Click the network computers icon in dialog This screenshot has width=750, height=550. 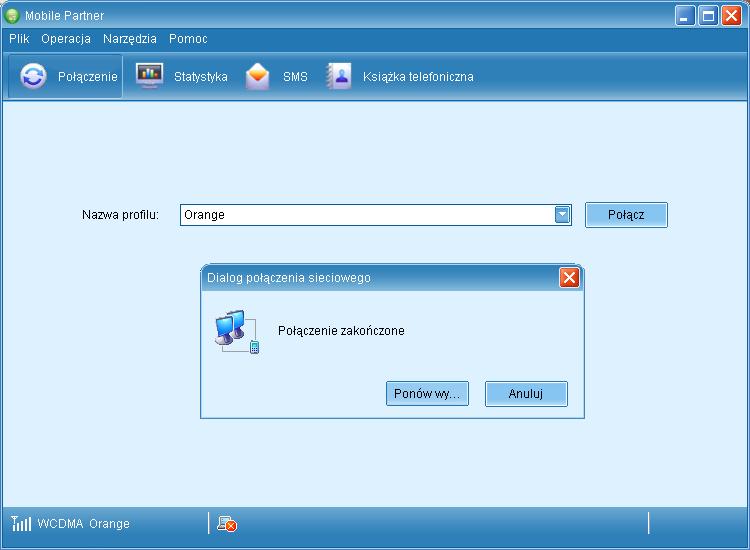click(x=237, y=331)
